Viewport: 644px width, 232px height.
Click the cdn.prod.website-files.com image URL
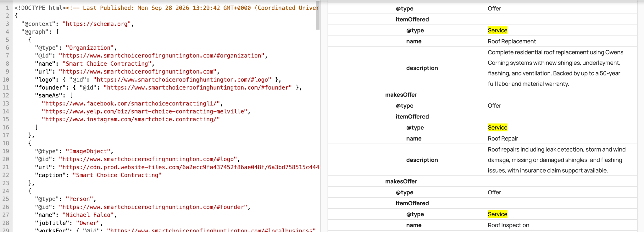(x=189, y=167)
